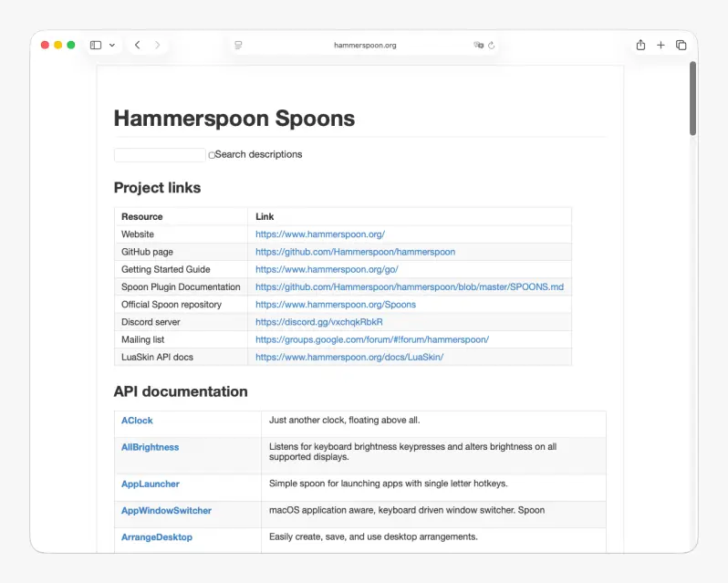Open the LuaSkin API docs link
This screenshot has width=728, height=583.
[349, 357]
